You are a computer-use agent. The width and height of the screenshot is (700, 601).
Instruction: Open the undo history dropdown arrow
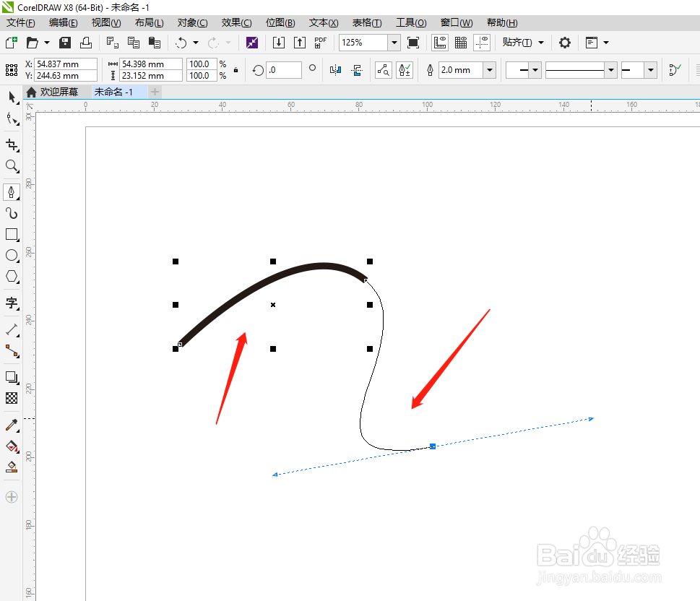coord(196,43)
